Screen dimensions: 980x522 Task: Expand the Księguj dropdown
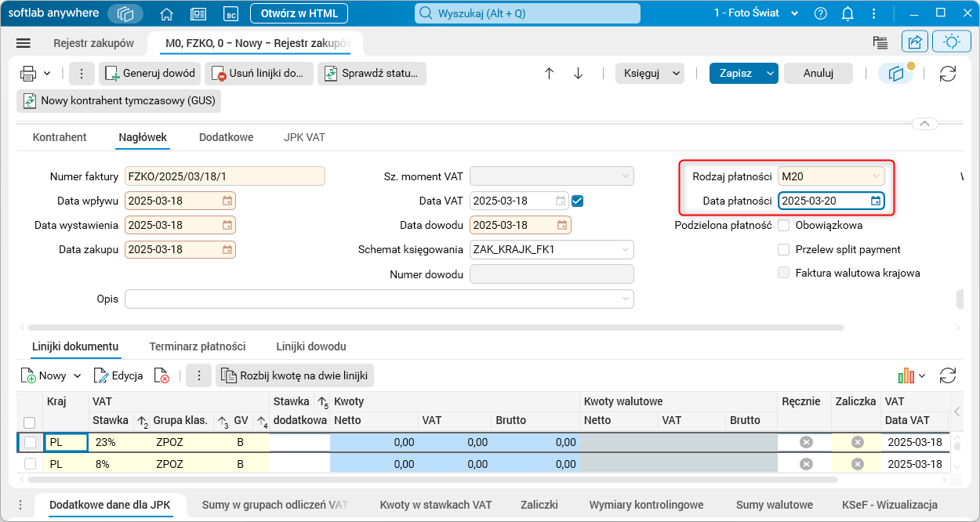677,73
